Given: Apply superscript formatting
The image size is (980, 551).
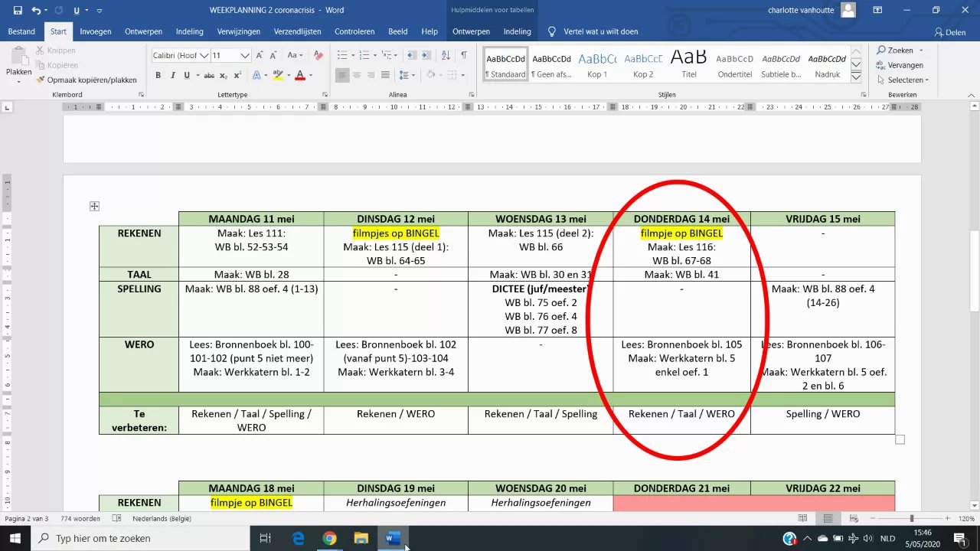Looking at the screenshot, I should point(237,76).
